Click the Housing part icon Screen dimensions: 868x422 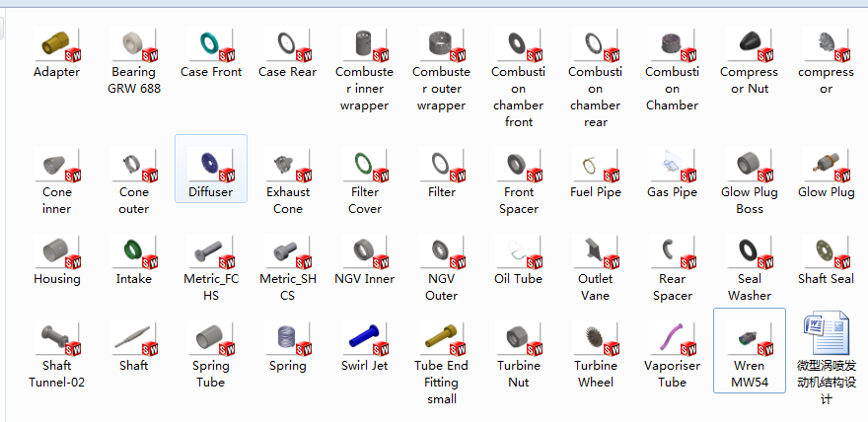point(56,252)
